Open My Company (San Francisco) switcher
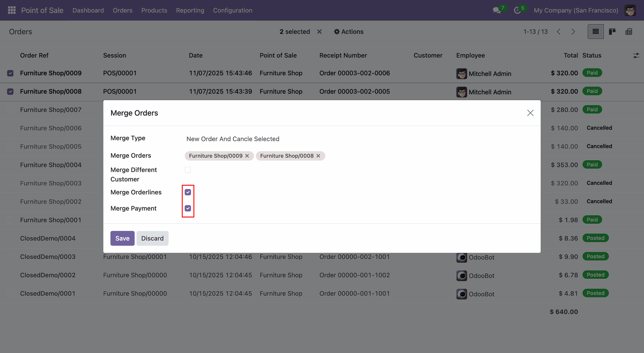The width and height of the screenshot is (644, 353). 576,10
